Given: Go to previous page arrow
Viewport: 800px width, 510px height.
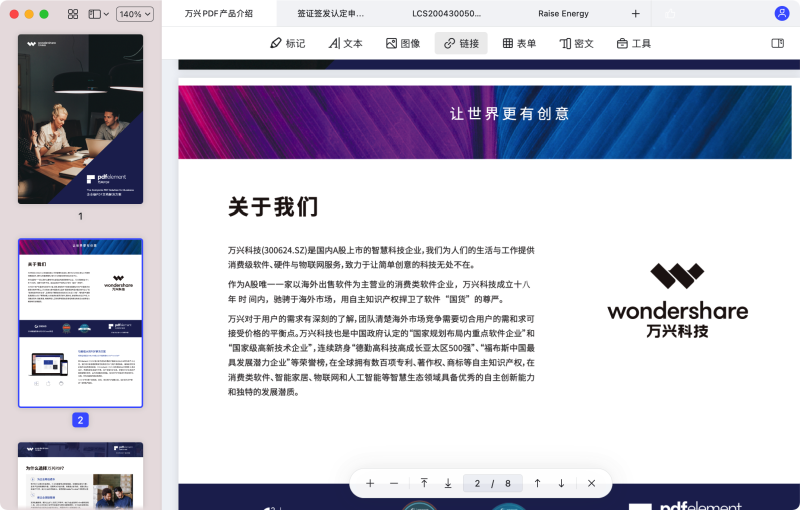Looking at the screenshot, I should (537, 483).
